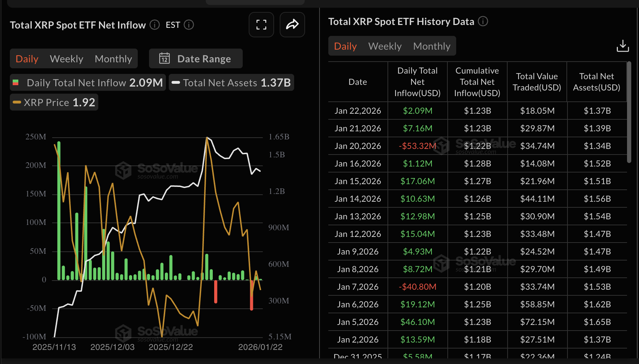This screenshot has width=639, height=364.
Task: Switch chart to Weekly view
Action: (x=67, y=59)
